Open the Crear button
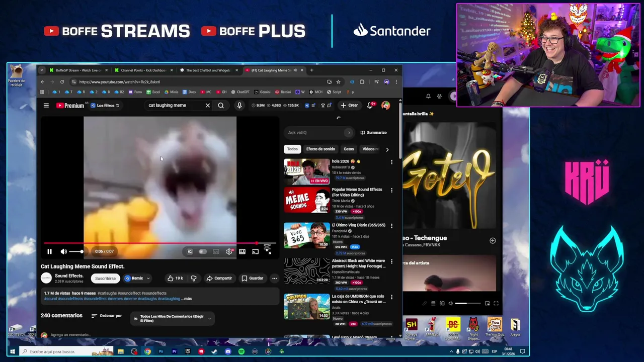The width and height of the screenshot is (644, 362). [x=349, y=106]
